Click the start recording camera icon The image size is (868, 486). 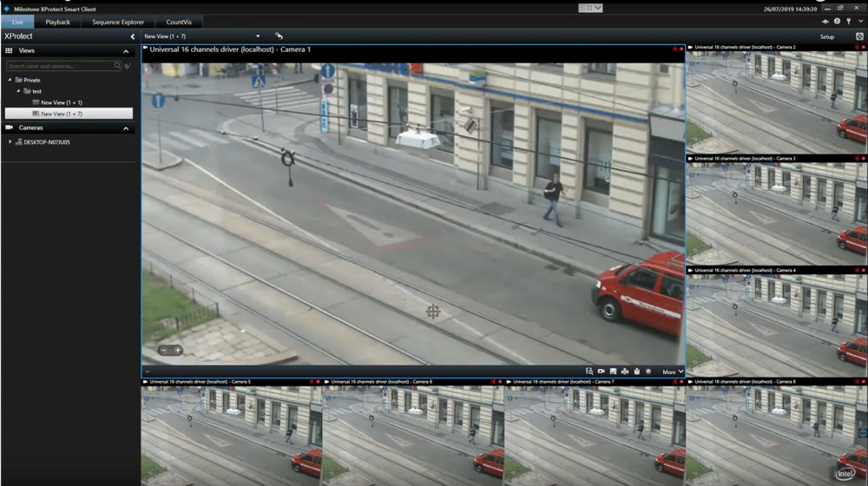[602, 371]
